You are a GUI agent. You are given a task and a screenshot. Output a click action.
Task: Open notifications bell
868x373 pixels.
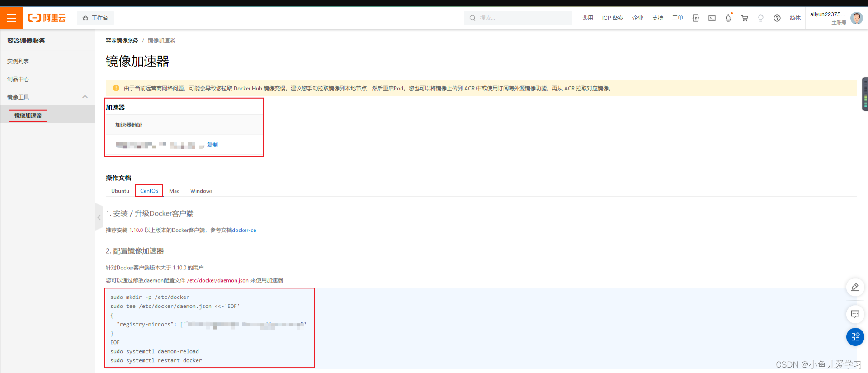pos(728,18)
